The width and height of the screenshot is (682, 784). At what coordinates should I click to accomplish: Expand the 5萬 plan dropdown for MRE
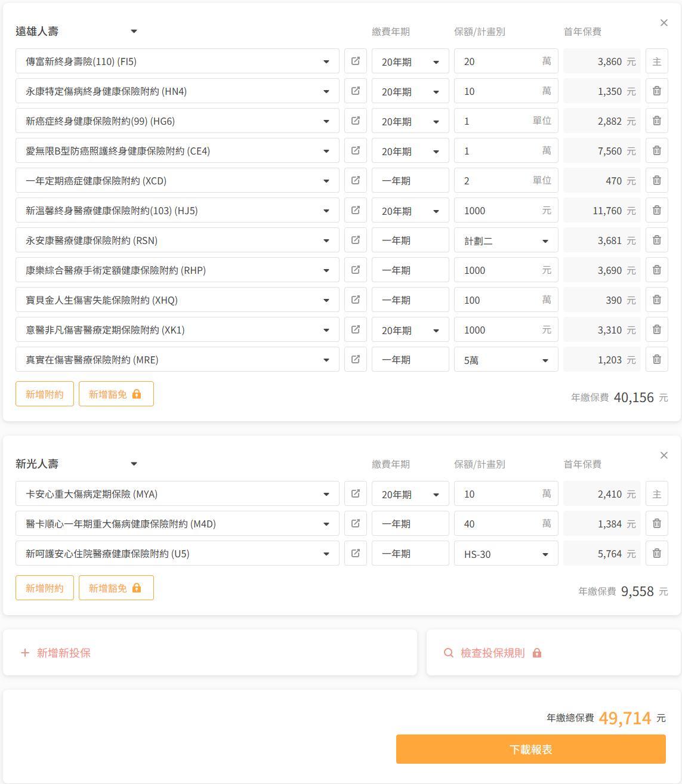click(506, 359)
